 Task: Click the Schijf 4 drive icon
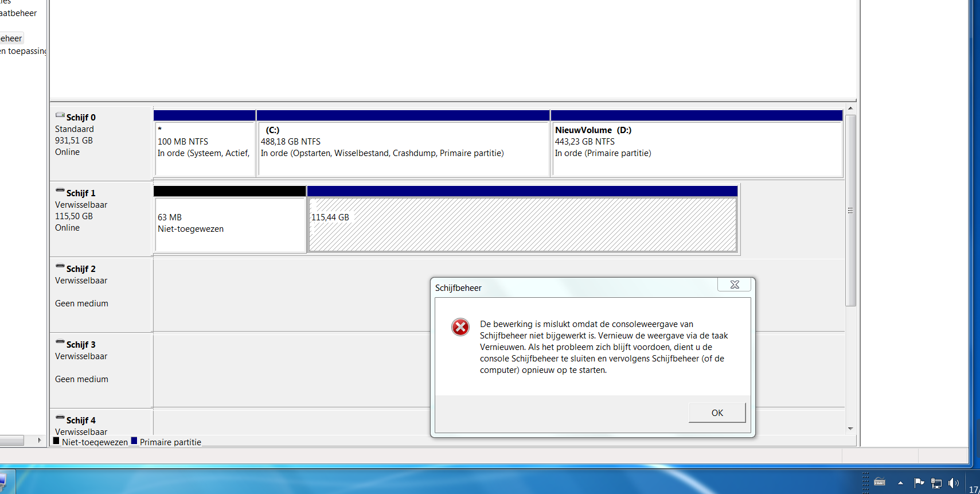tap(60, 418)
